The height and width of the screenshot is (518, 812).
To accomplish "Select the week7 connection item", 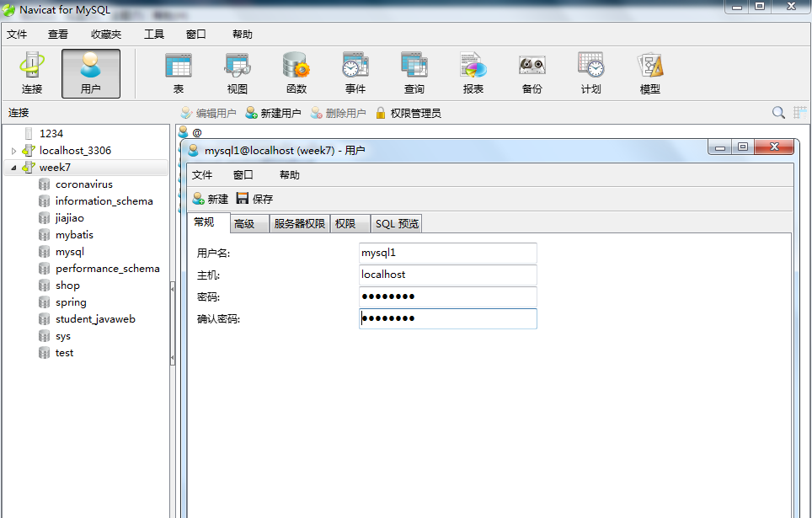I will 55,168.
